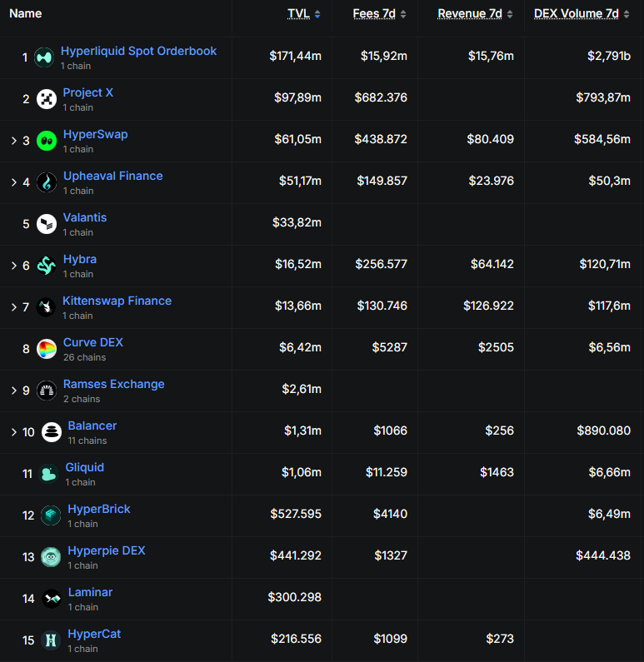
Task: Click the $50,3m DEX volume value
Action: (x=609, y=181)
